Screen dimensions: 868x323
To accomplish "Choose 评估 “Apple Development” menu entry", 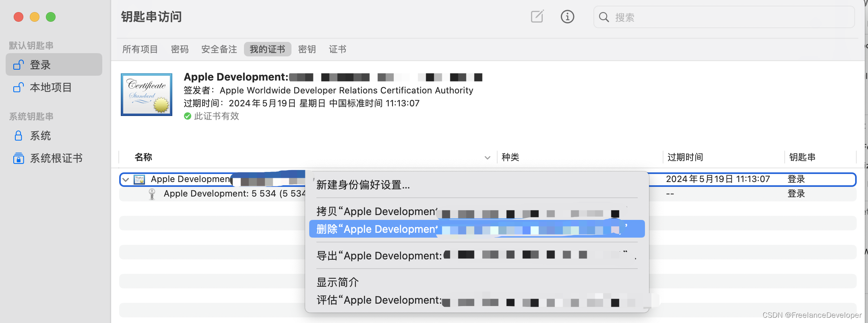I will (477, 300).
